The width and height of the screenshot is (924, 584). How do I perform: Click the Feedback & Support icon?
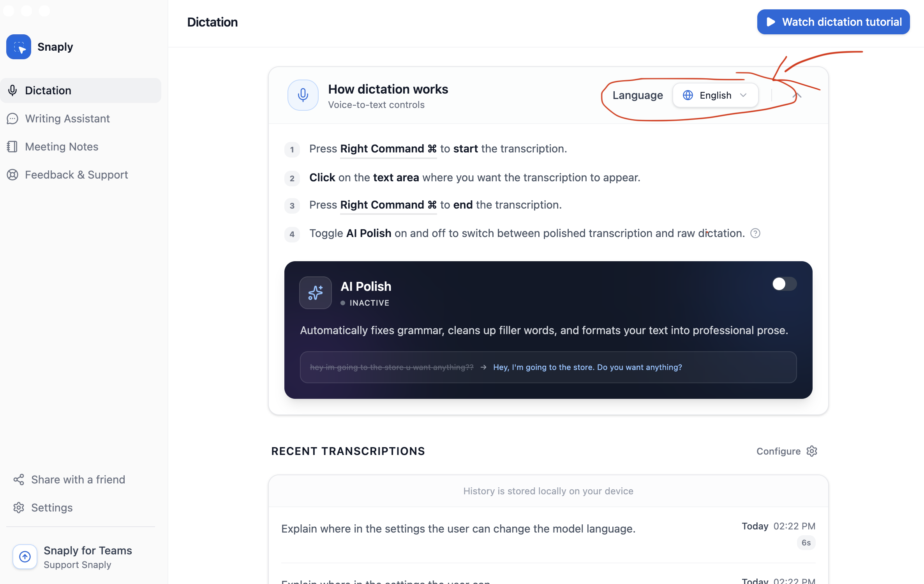12,175
